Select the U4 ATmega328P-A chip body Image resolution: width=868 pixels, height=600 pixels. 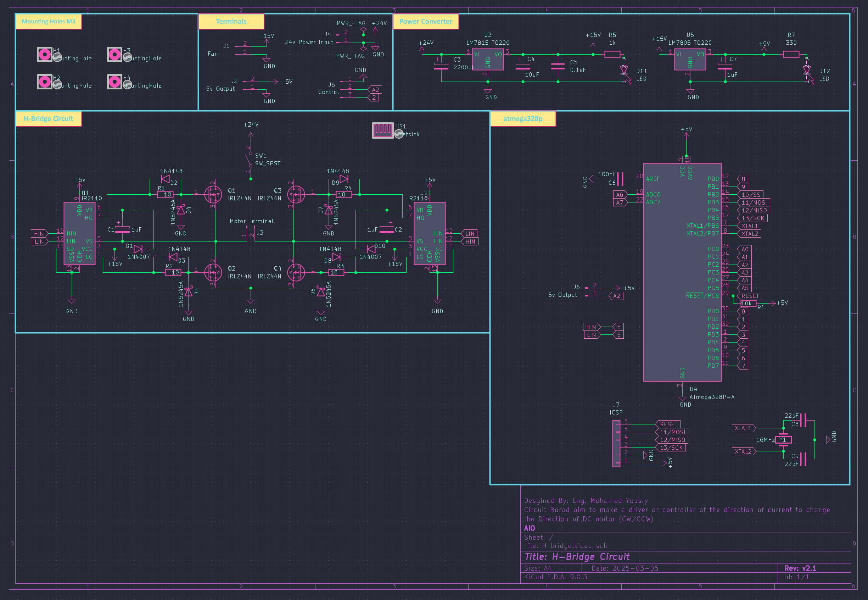click(x=682, y=272)
